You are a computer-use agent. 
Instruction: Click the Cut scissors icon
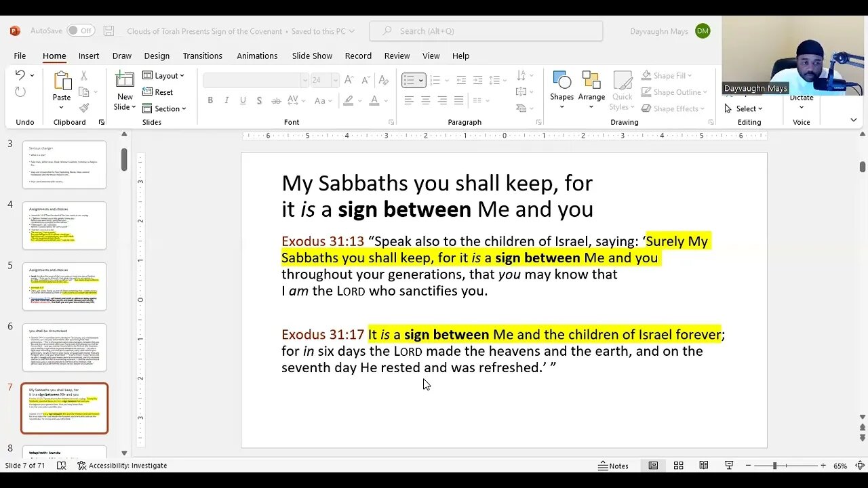click(84, 76)
